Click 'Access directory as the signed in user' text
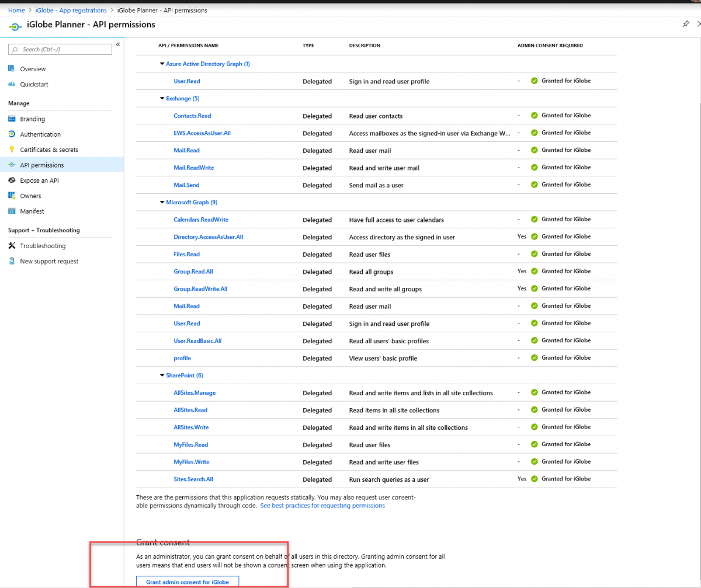The image size is (701, 588). click(402, 238)
